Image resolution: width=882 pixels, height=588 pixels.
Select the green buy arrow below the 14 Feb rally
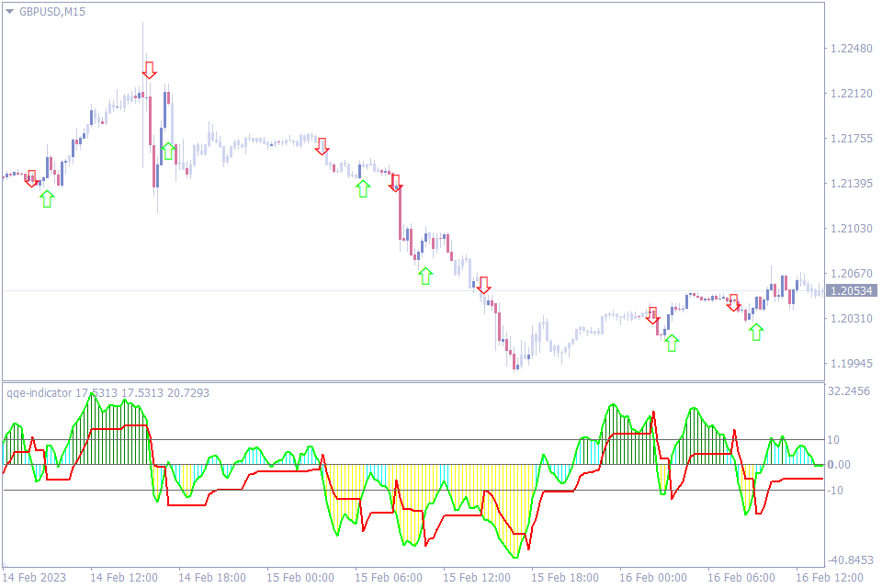tap(46, 198)
